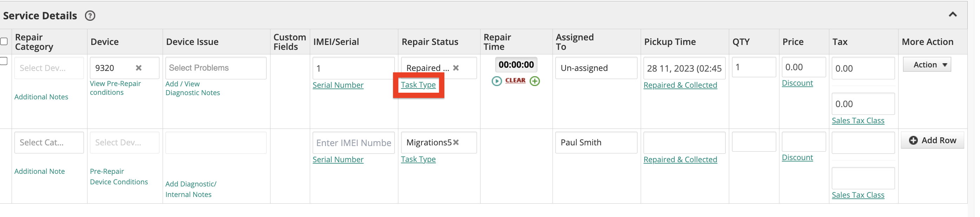Open Serial Number link in second row

pos(338,160)
